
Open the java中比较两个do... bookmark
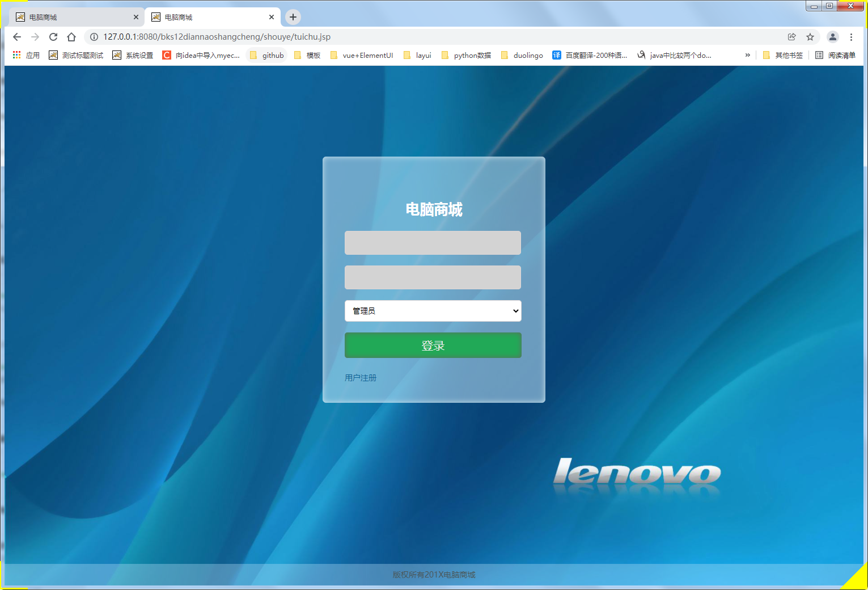[x=674, y=55]
